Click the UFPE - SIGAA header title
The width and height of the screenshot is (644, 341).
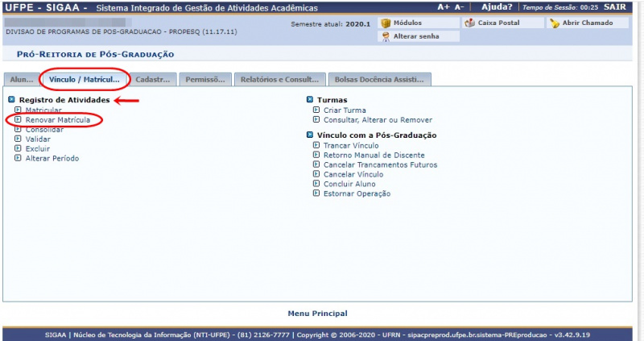coord(46,7)
